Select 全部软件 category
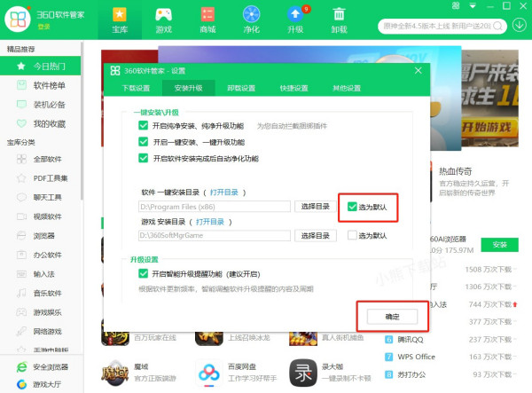532x393 pixels. click(x=41, y=159)
